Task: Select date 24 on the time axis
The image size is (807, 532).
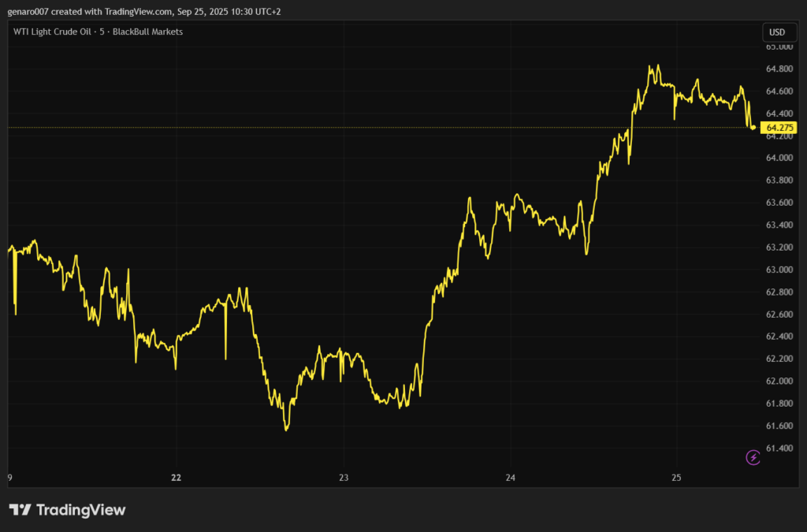Action: pos(511,478)
